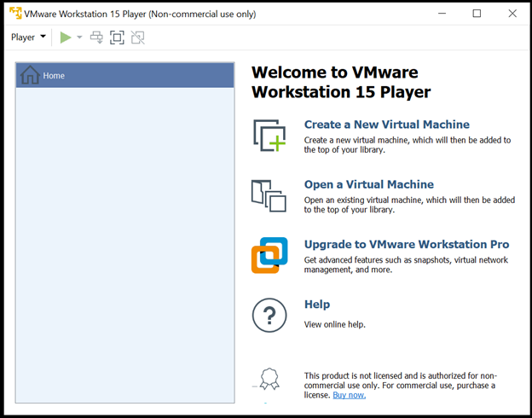
Task: Click the Open a Virtual Machine heading
Action: pyautogui.click(x=368, y=184)
